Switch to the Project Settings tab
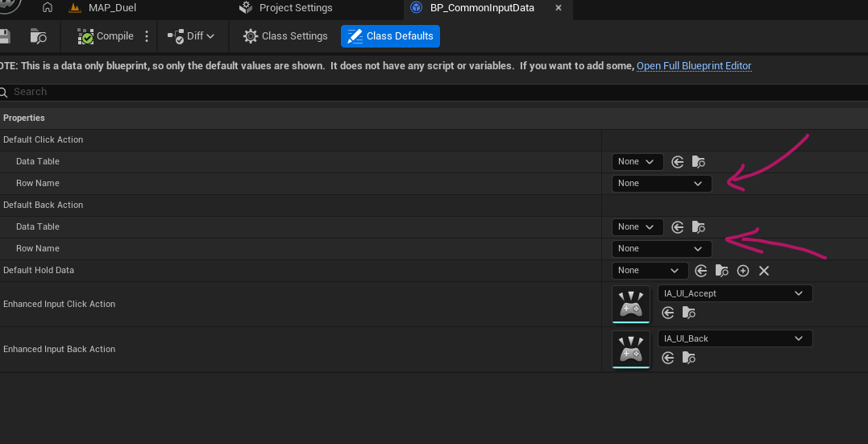Viewport: 868px width, 444px height. pos(295,8)
